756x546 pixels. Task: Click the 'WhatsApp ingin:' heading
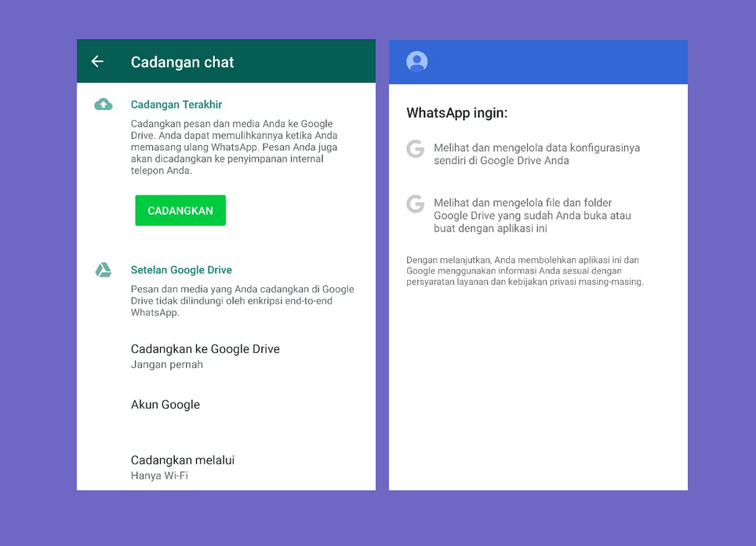coord(457,113)
